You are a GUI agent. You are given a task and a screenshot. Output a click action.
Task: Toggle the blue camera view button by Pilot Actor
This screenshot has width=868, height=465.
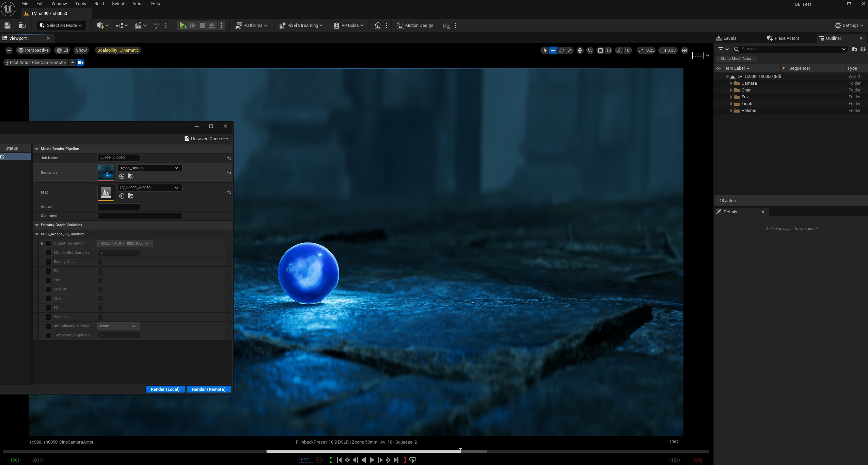tap(80, 63)
